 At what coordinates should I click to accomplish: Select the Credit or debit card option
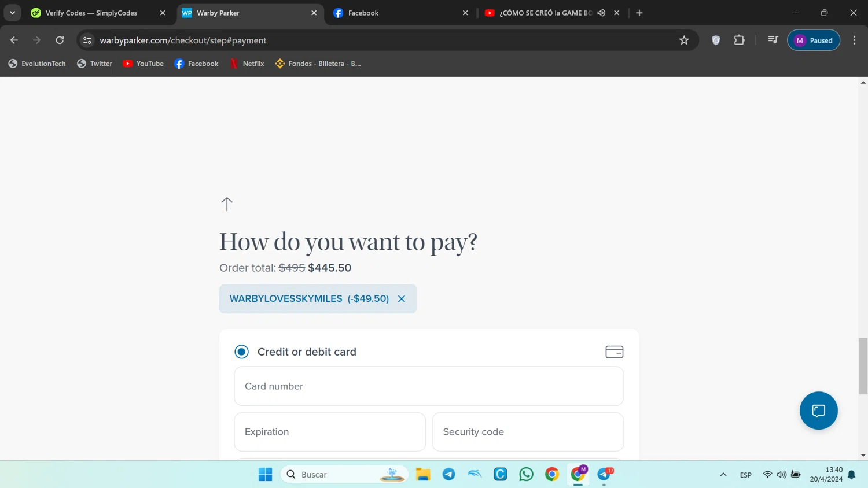click(x=241, y=352)
